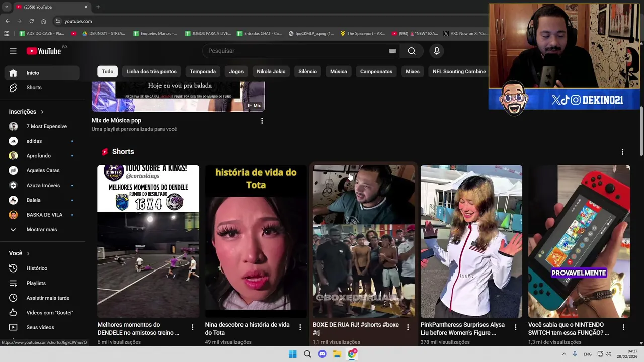Open options for Mix de Música pop
Screen dimensions: 644x362
(x=262, y=121)
